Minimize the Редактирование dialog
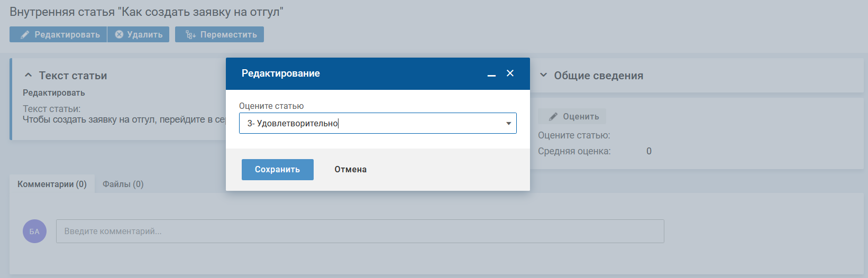 coord(491,74)
